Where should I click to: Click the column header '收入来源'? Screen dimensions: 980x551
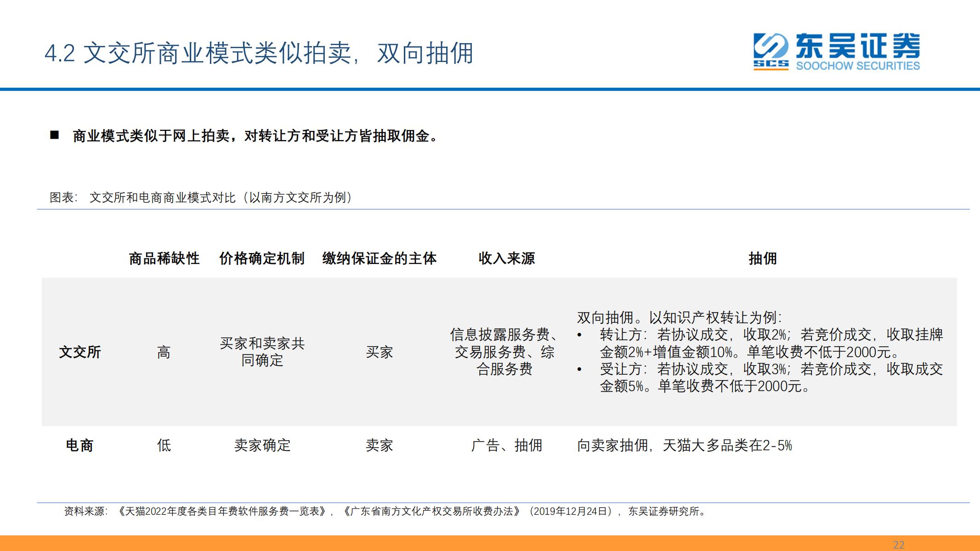506,259
